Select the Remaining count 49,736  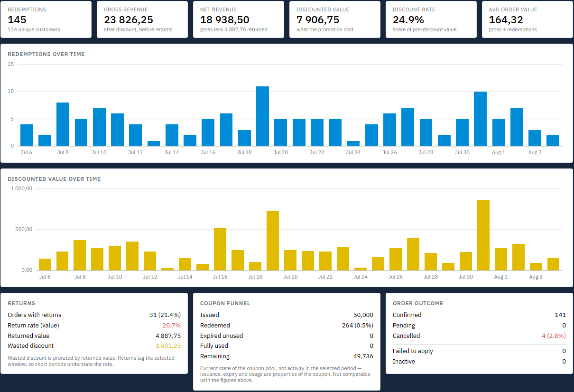pyautogui.click(x=364, y=356)
